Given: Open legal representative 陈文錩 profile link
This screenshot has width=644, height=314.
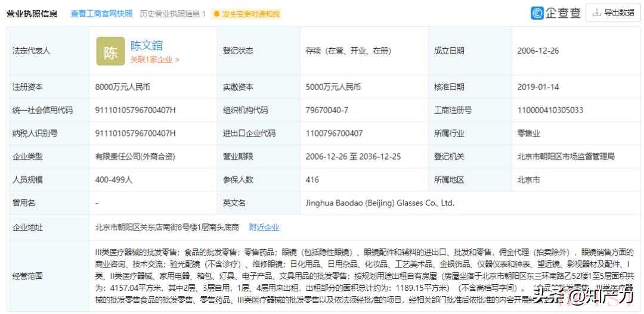Looking at the screenshot, I should [x=147, y=45].
